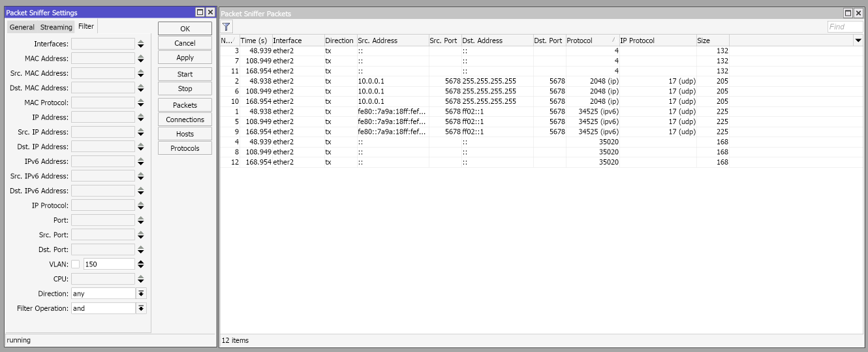Select the Filter tab
The width and height of the screenshot is (868, 352).
click(x=86, y=26)
